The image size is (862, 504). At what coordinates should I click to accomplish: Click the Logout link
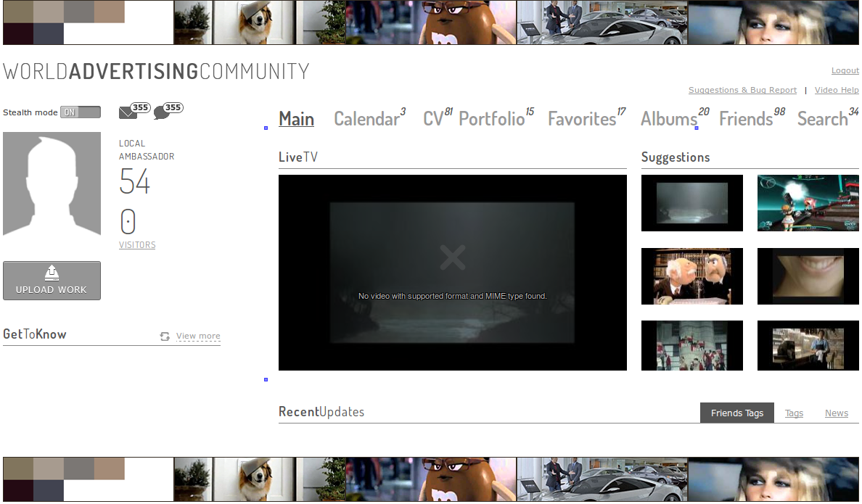[845, 70]
